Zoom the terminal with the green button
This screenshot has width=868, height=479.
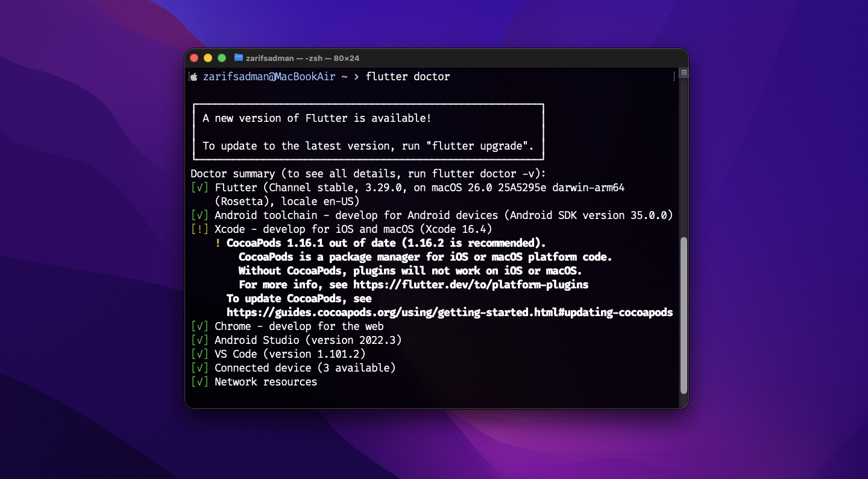tap(222, 58)
